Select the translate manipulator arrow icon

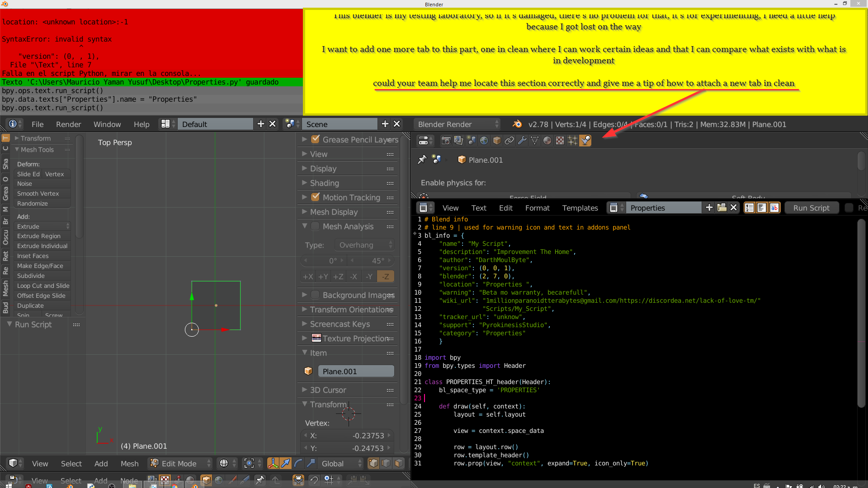pyautogui.click(x=286, y=464)
